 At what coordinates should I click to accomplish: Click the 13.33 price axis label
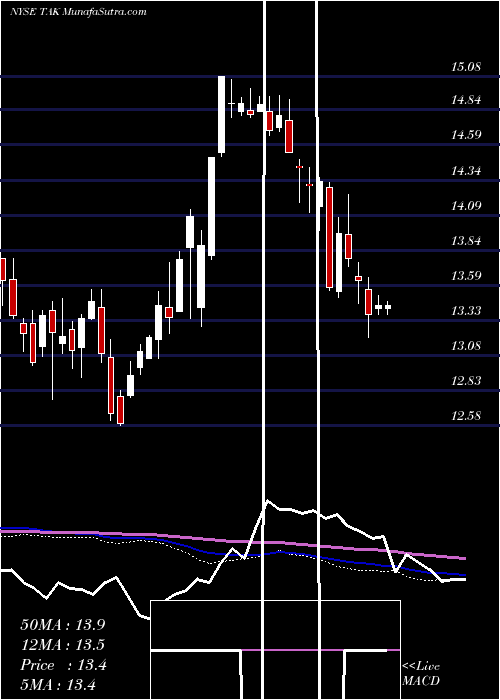click(466, 310)
